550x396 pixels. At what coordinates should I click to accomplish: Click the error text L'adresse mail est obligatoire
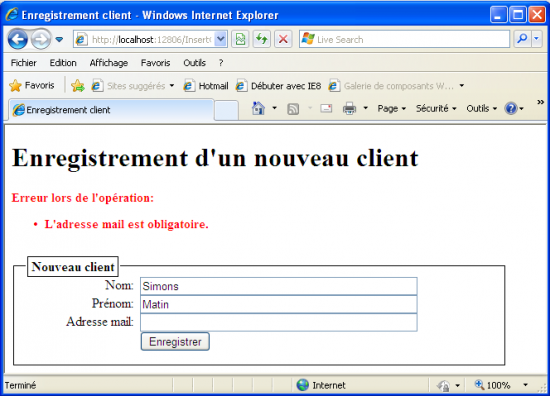point(127,224)
